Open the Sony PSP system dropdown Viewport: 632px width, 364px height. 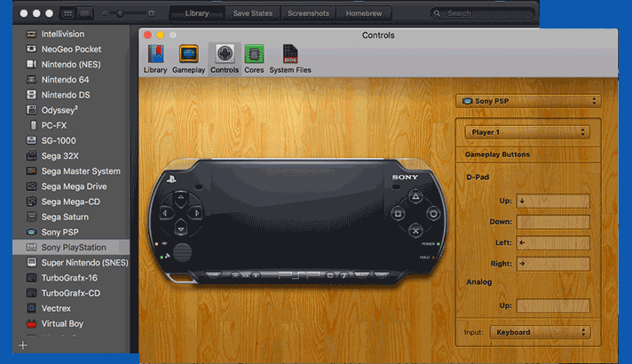pos(528,101)
